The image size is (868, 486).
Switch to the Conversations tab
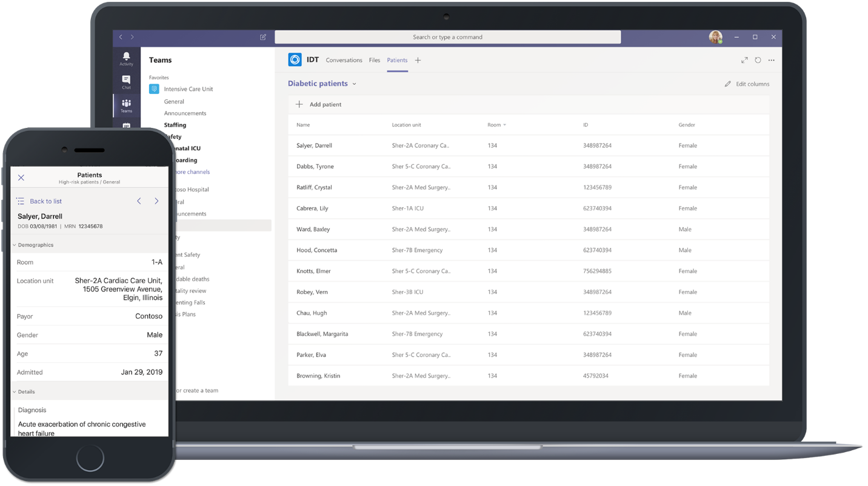point(344,60)
